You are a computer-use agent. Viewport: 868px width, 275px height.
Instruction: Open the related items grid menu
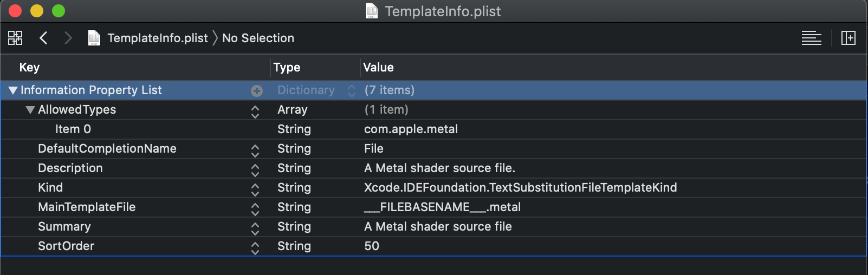click(x=15, y=38)
